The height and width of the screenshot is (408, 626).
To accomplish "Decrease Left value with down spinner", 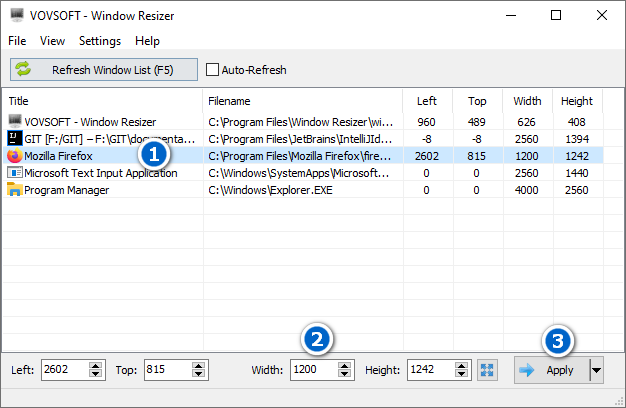I will 95,374.
